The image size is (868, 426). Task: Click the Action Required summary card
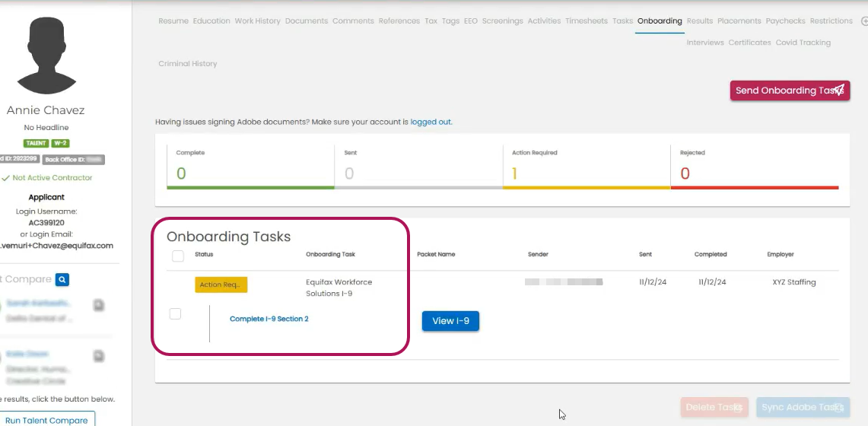pyautogui.click(x=587, y=168)
